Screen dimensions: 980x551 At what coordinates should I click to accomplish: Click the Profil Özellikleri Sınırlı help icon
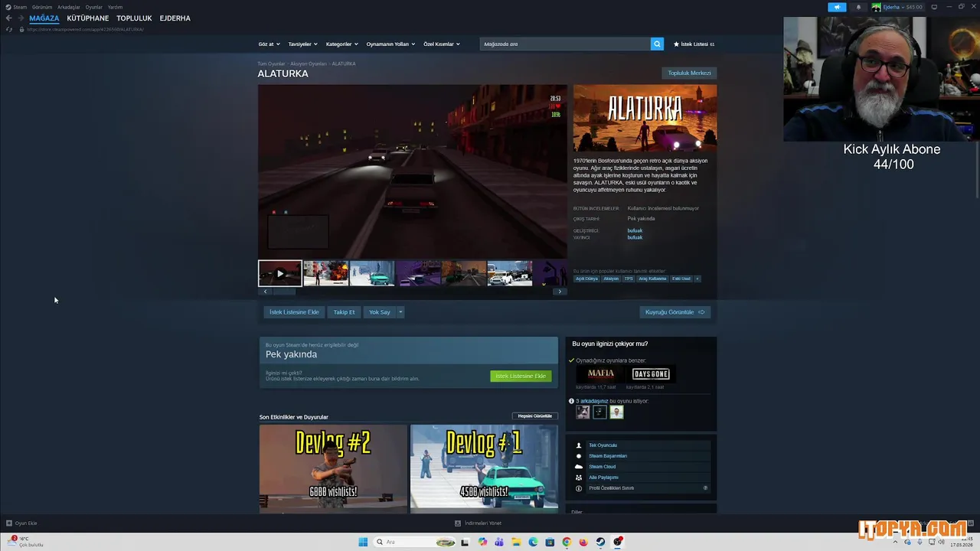pos(705,488)
